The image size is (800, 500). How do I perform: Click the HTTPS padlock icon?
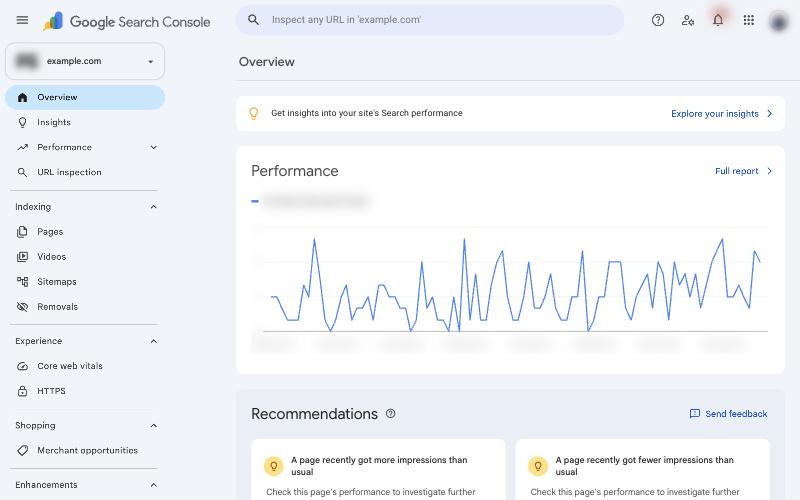pos(22,391)
